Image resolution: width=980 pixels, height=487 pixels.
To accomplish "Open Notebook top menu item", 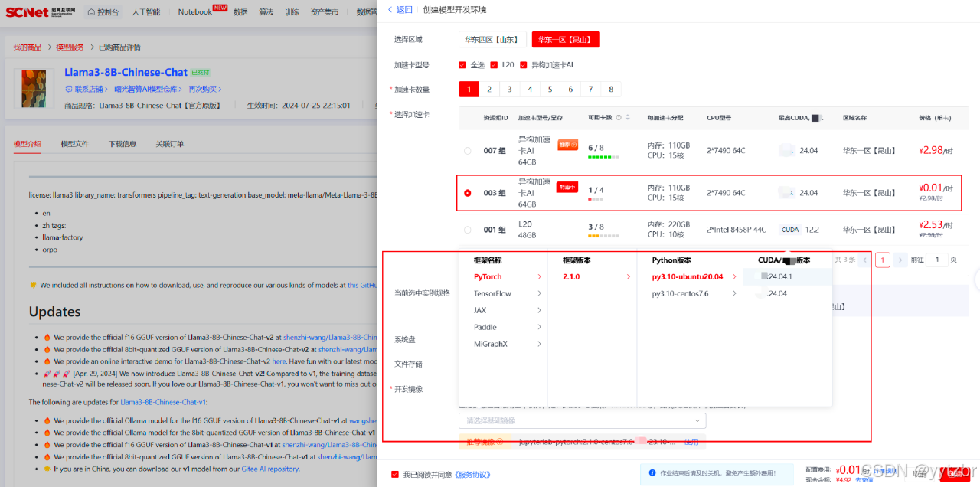I will click(195, 12).
